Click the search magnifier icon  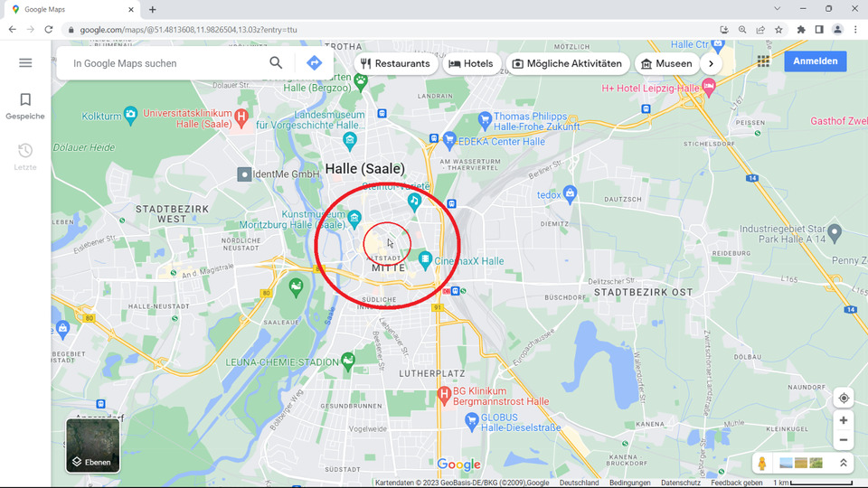[276, 62]
